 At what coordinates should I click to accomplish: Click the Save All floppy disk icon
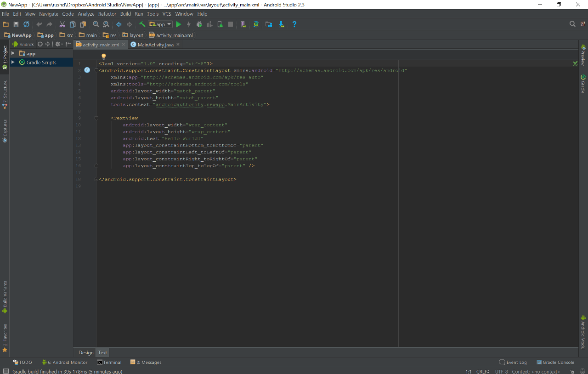pyautogui.click(x=16, y=24)
